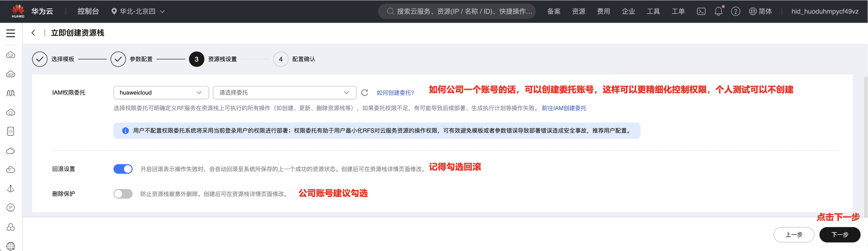Open the 资源 menu

tap(578, 12)
